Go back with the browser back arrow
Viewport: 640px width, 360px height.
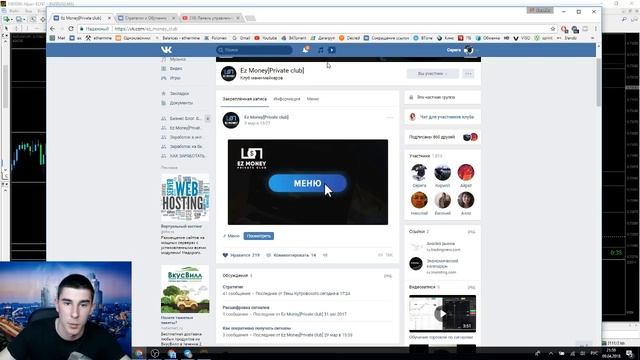[x=52, y=29]
